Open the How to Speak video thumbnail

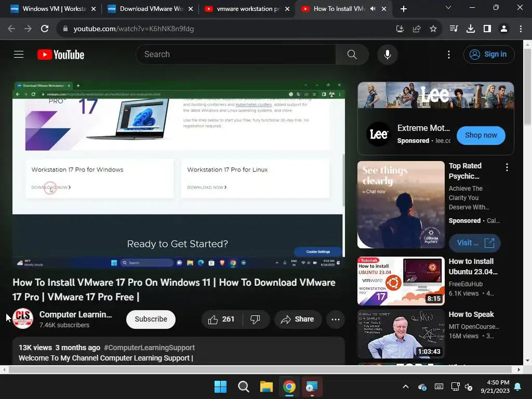(401, 334)
